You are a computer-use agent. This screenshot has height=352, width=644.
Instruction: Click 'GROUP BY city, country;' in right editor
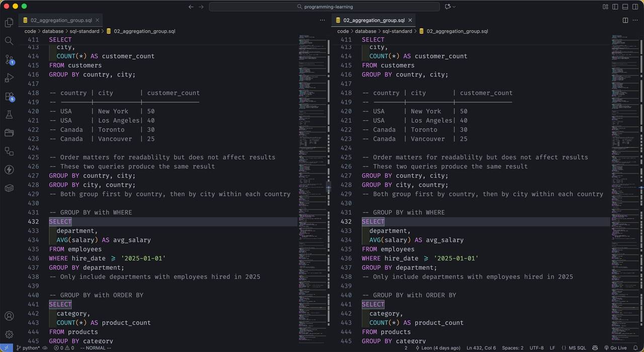click(x=405, y=185)
